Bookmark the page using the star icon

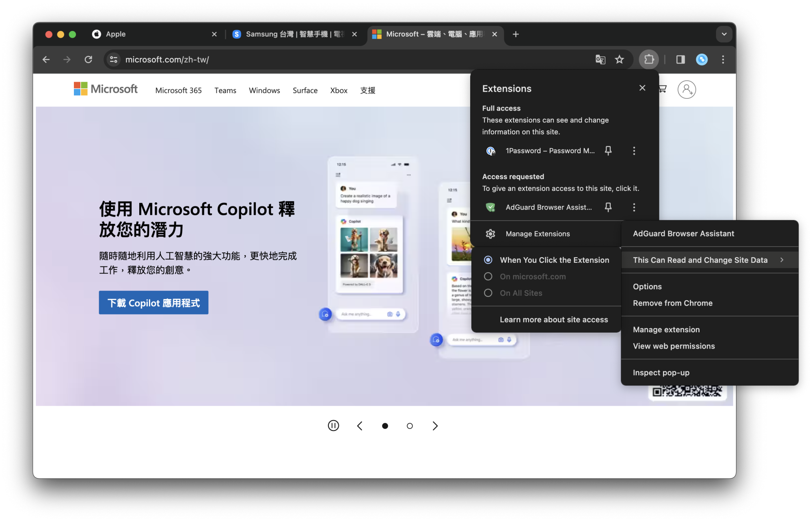(620, 59)
